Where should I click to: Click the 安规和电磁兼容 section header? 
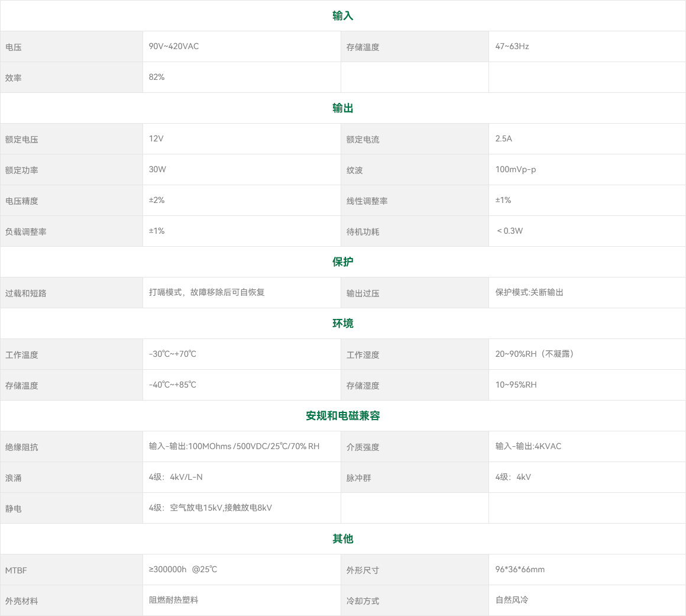point(342,416)
